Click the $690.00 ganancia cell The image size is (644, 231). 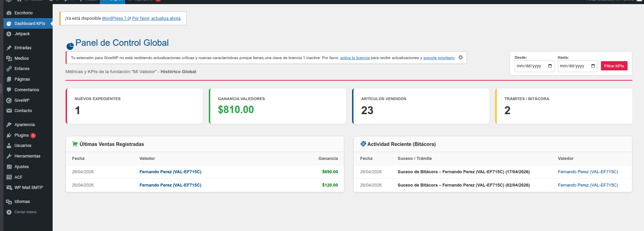click(x=330, y=172)
